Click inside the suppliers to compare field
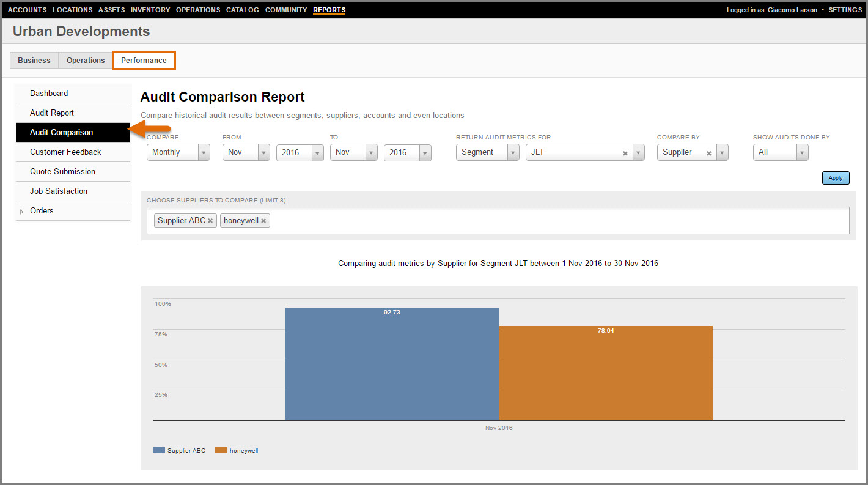Image resolution: width=868 pixels, height=485 pixels. [550, 221]
